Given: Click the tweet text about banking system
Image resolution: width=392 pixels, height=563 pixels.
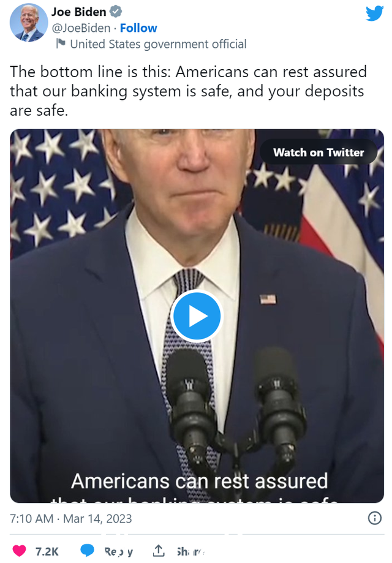Looking at the screenshot, I should 188,91.
